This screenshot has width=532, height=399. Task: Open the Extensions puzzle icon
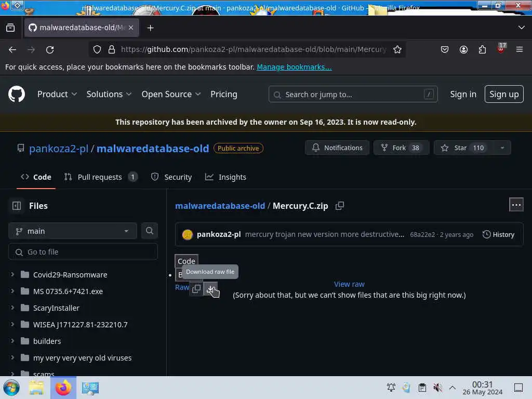(x=482, y=49)
